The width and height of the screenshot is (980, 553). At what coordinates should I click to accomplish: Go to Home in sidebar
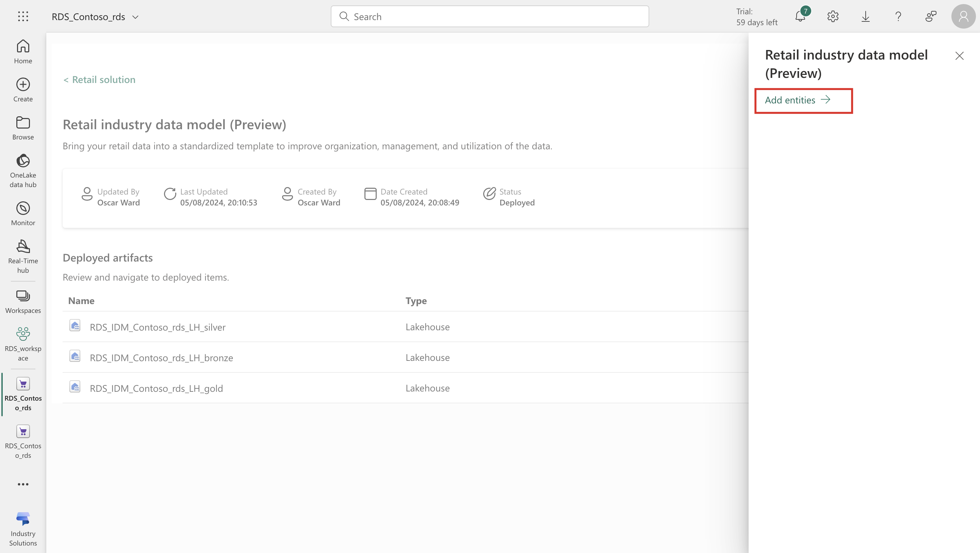pyautogui.click(x=23, y=52)
